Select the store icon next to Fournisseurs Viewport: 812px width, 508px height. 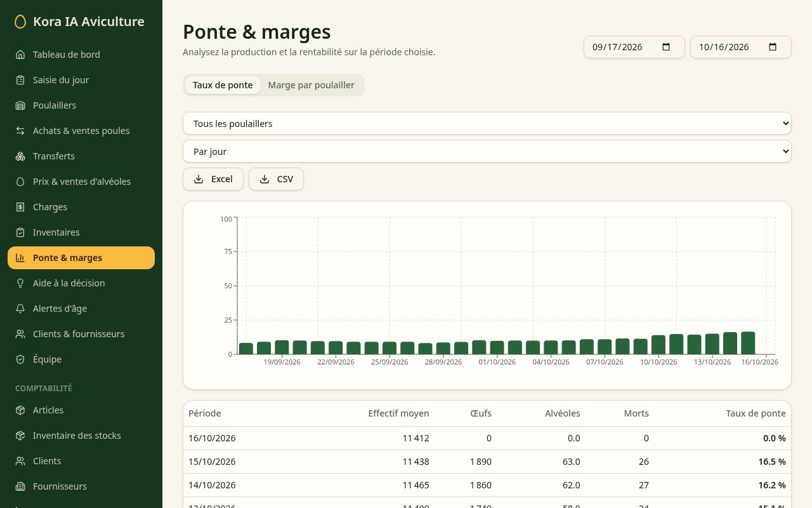tap(20, 486)
